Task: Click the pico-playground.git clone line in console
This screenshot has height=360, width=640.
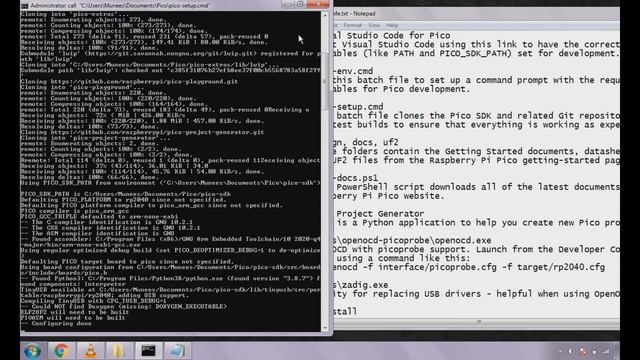Action: 129,81
